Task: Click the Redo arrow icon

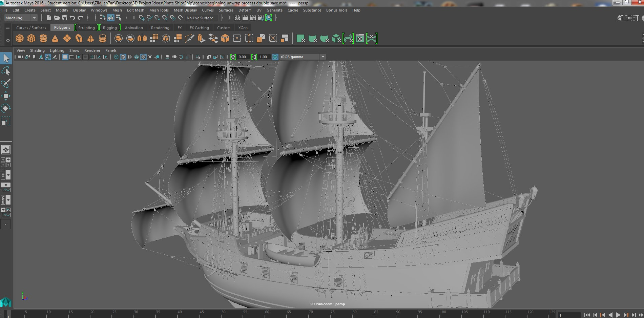Action: pyautogui.click(x=80, y=18)
